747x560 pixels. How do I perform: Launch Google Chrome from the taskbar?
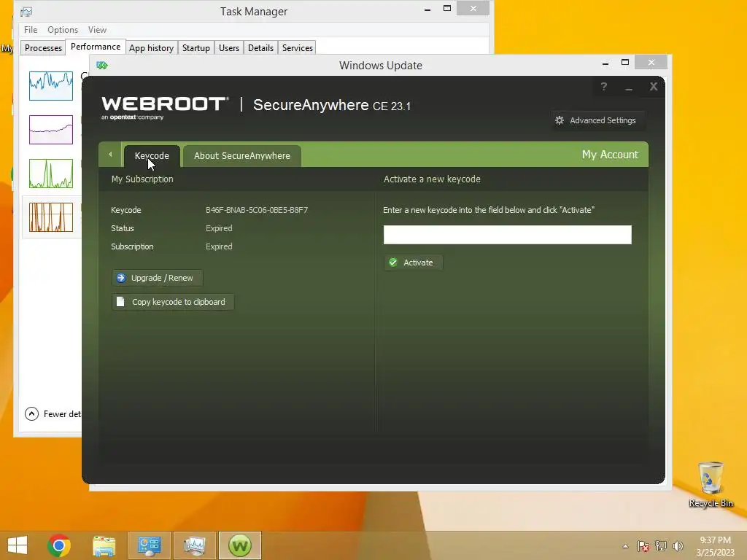pos(59,545)
